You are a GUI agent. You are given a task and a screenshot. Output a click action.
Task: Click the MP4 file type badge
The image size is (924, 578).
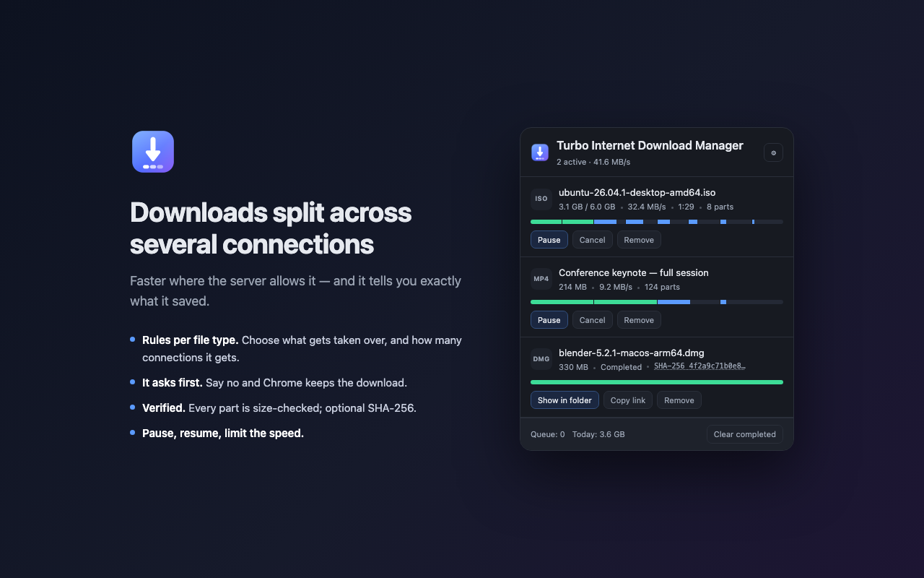click(541, 279)
